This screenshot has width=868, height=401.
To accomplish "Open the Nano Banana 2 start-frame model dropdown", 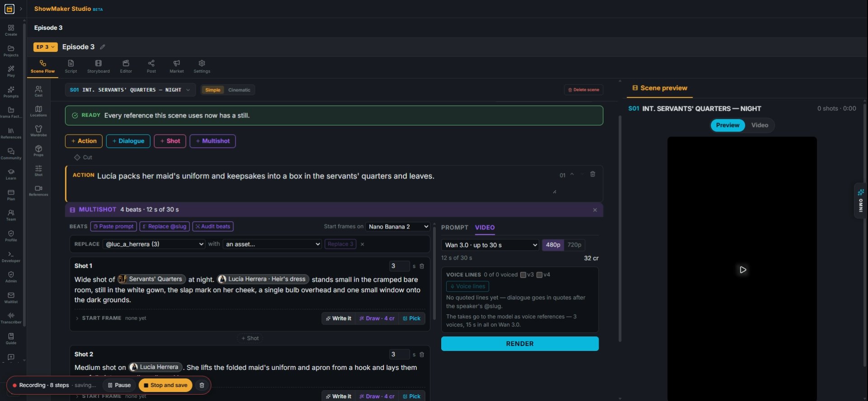I will pos(397,227).
